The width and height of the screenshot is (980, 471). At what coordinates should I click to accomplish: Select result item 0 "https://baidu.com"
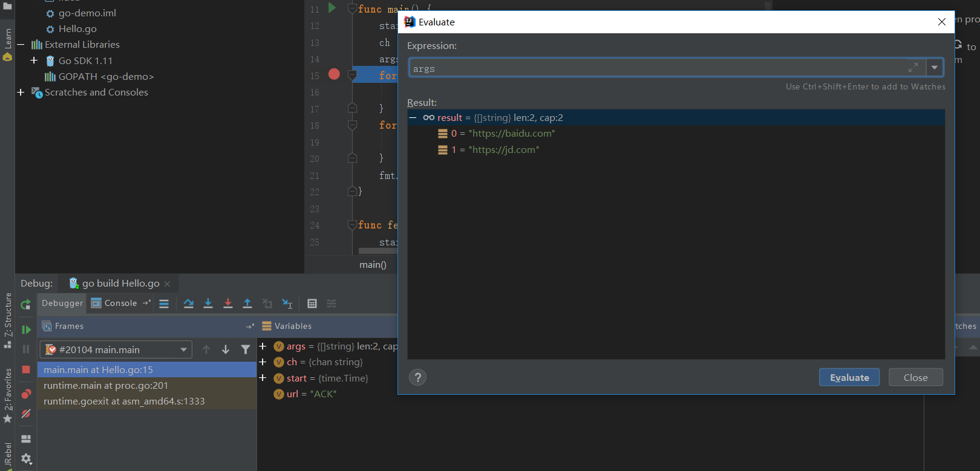(503, 134)
